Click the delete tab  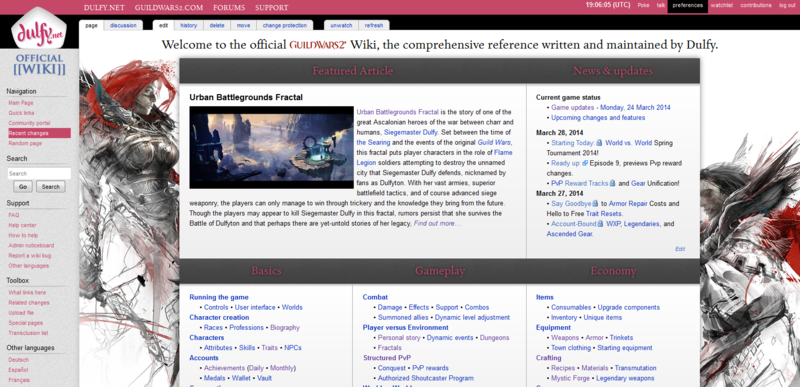click(216, 25)
